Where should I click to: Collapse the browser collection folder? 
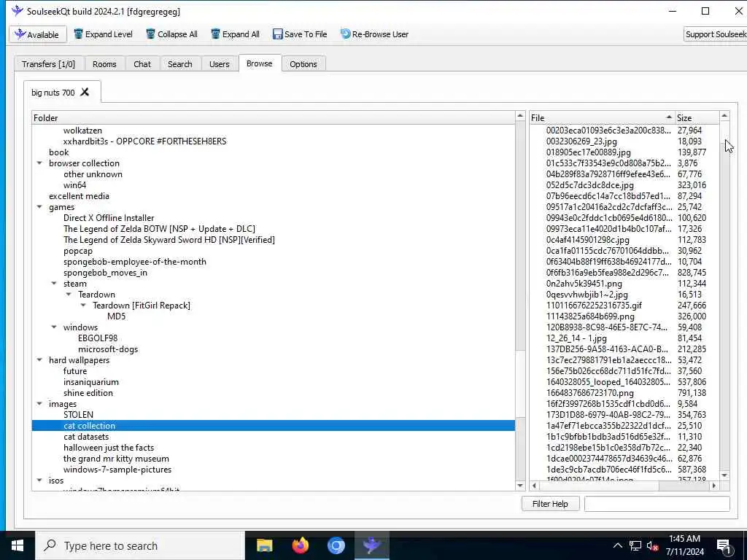[x=39, y=163]
